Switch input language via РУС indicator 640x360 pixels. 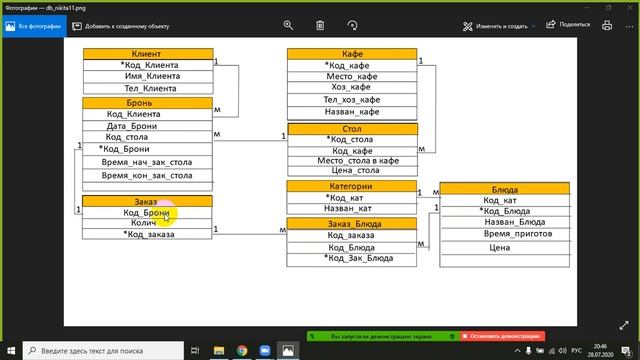[576, 351]
